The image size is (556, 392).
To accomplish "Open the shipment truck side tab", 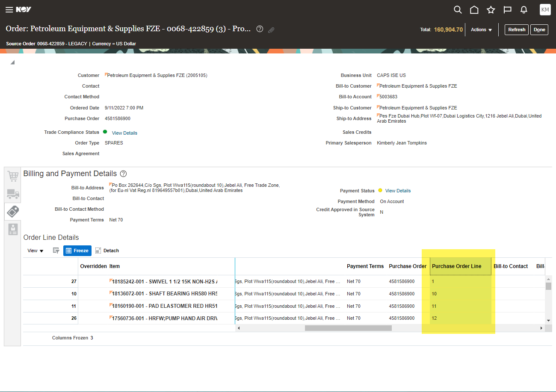I will click(x=13, y=194).
